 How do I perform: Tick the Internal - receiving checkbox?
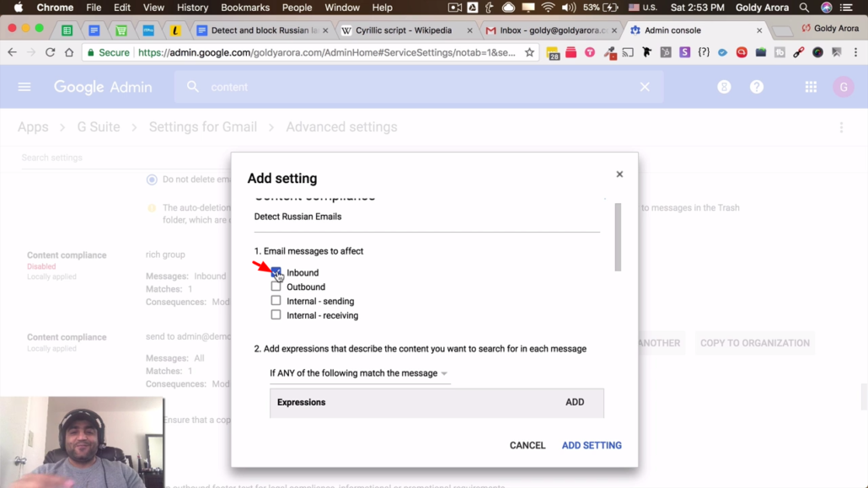coord(276,314)
